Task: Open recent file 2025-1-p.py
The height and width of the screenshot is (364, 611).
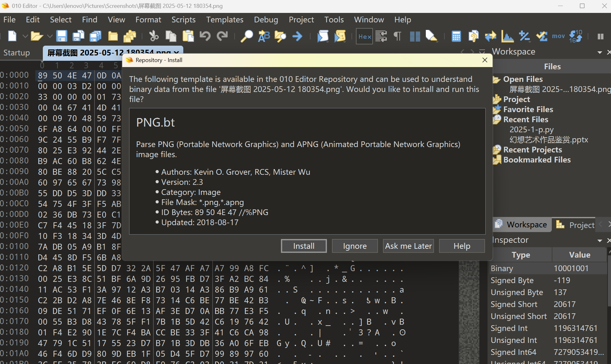Action: tap(532, 129)
